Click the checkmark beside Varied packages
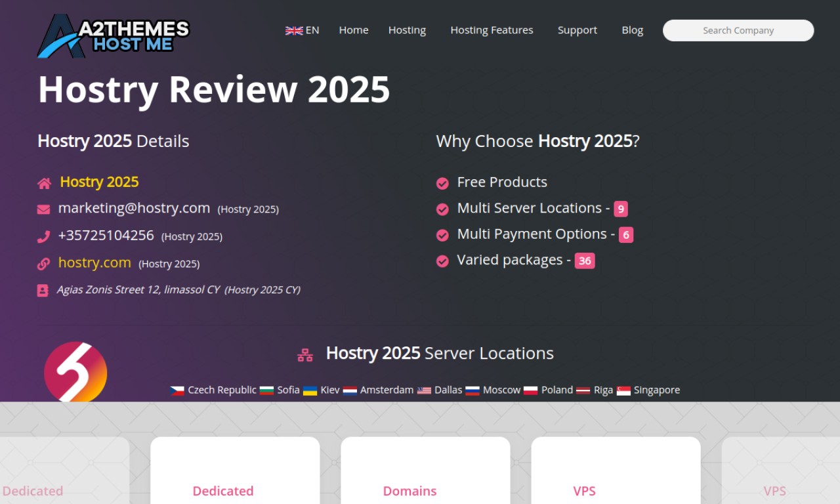This screenshot has height=504, width=840. 442,261
